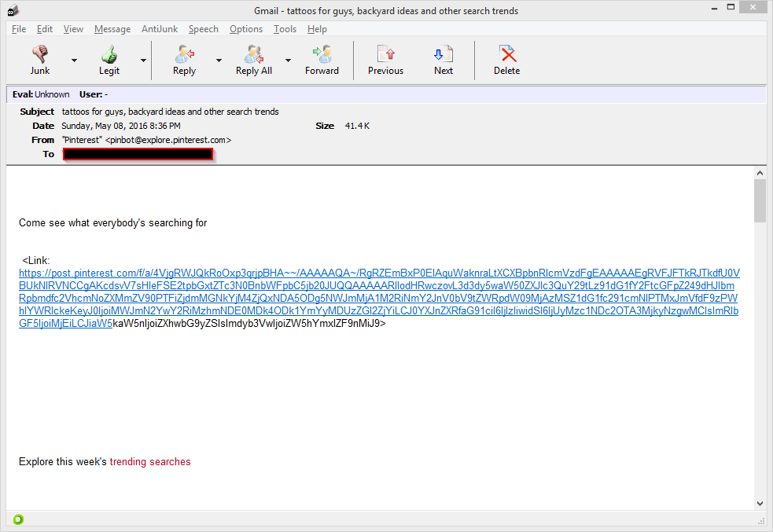Open the View menu
This screenshot has height=532, width=773.
(x=73, y=29)
